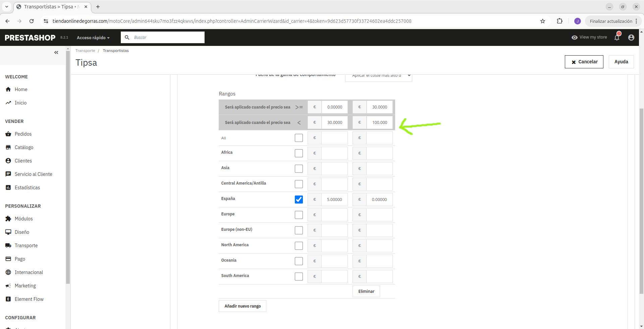Bookmark this page with the star icon
Viewport: 644px width, 329px height.
pyautogui.click(x=543, y=21)
